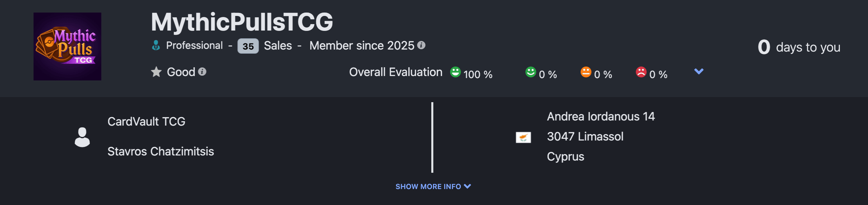Click the green smiley beside 0 %
The image size is (868, 205).
531,72
